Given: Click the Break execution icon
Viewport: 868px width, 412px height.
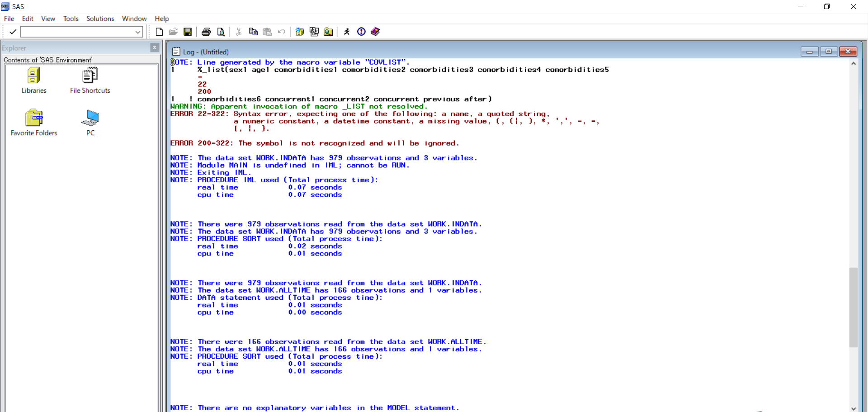Looking at the screenshot, I should click(361, 32).
